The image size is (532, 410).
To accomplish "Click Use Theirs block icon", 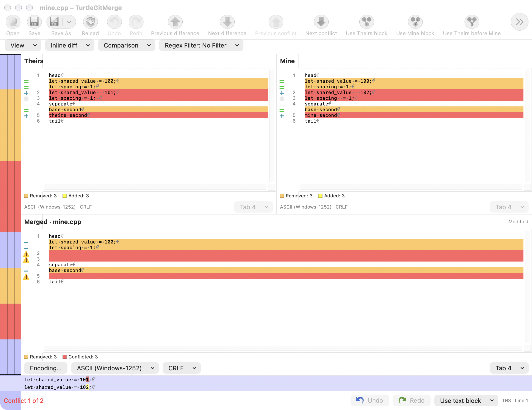I will click(367, 22).
